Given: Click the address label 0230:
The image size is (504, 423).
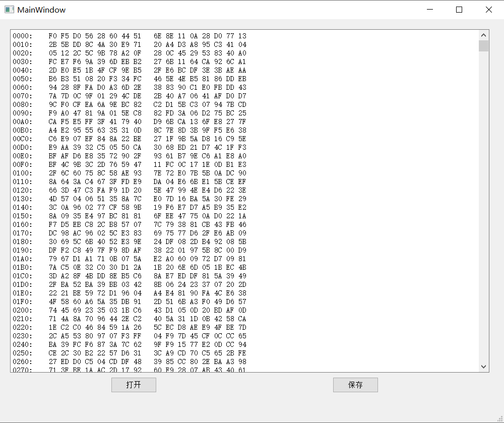Looking at the screenshot, I should tap(23, 336).
